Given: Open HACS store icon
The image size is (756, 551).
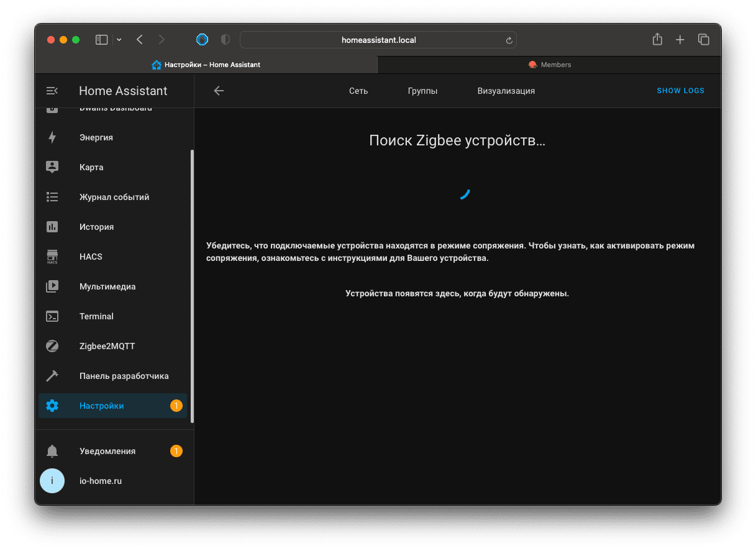Looking at the screenshot, I should point(52,257).
